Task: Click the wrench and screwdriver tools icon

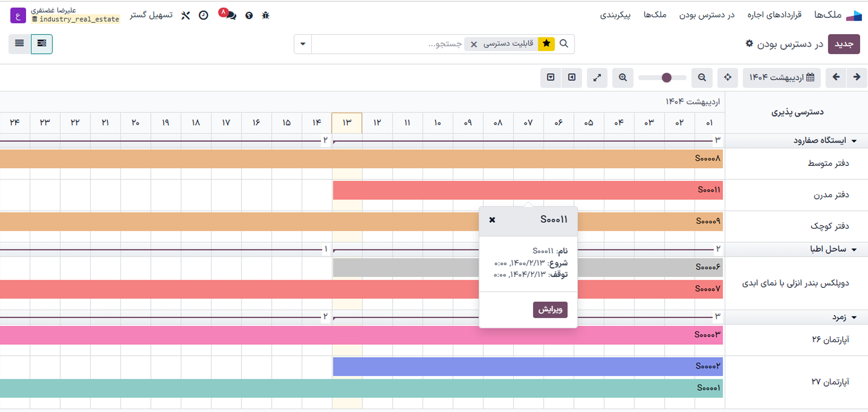Action: (186, 15)
